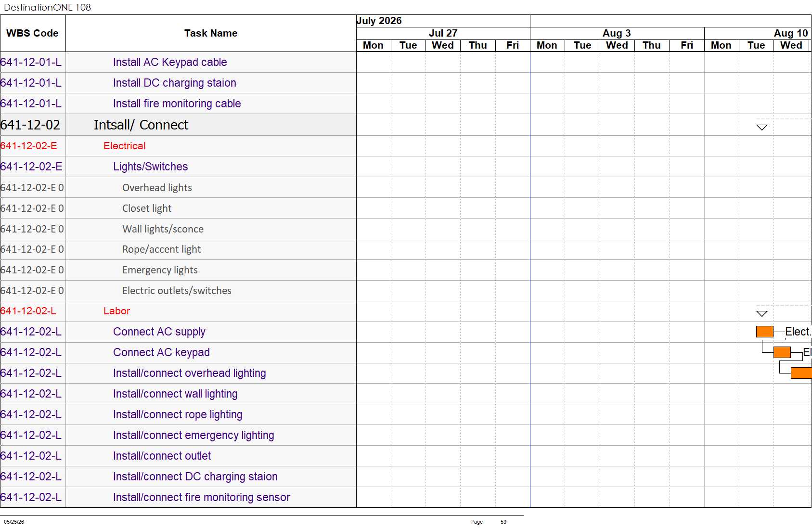Click the Connect AC keypad orange Gantt bar
The image size is (812, 528).
pyautogui.click(x=782, y=352)
